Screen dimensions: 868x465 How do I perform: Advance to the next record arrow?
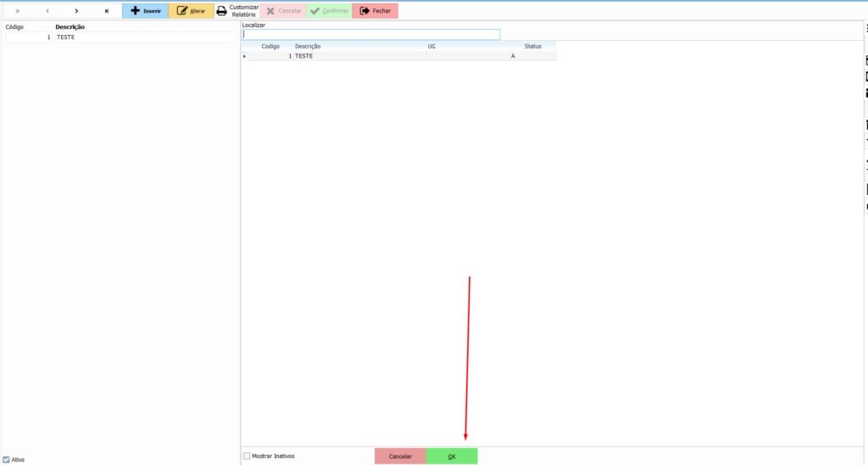[x=76, y=11]
